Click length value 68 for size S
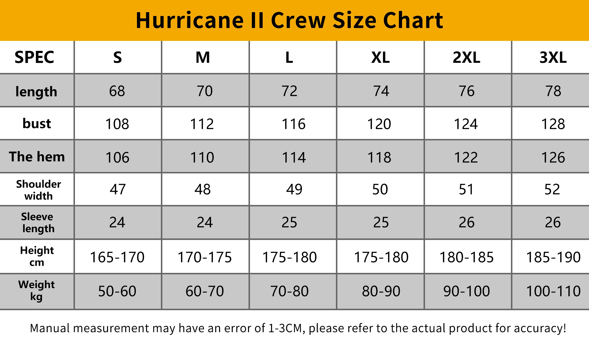 coord(117,91)
